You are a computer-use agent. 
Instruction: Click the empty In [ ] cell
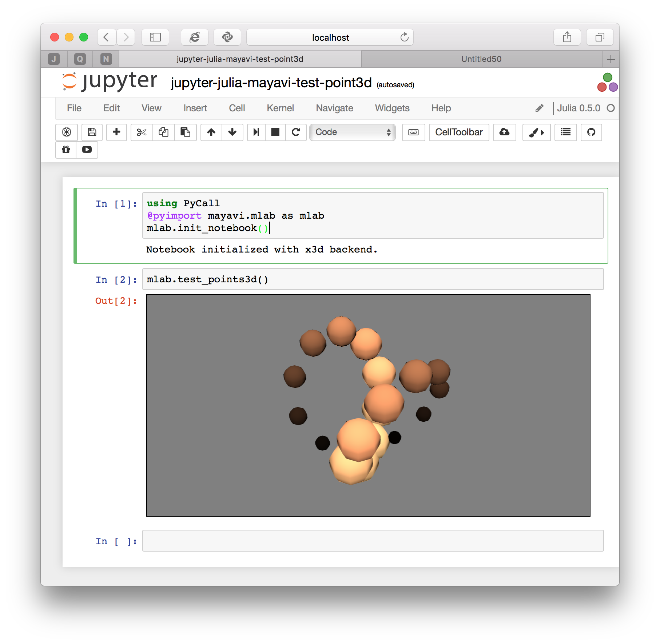coord(373,541)
